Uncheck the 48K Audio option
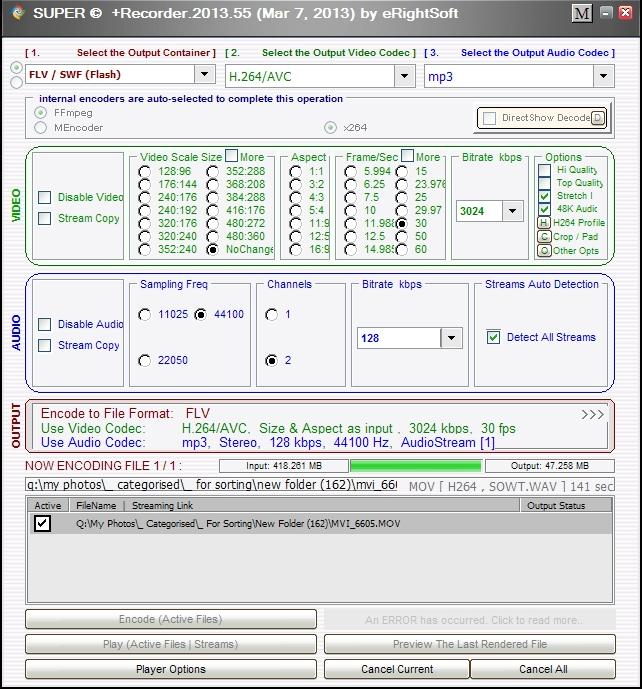The image size is (642, 689). pyautogui.click(x=544, y=209)
